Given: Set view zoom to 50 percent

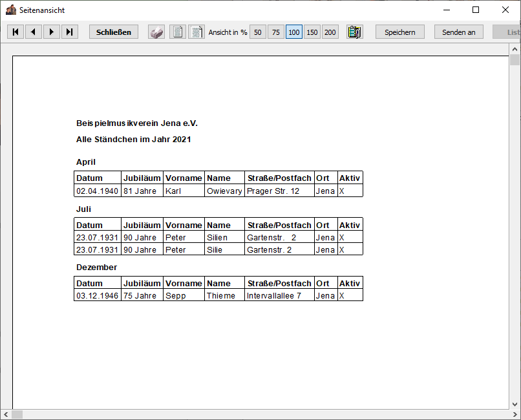Looking at the screenshot, I should [x=258, y=32].
